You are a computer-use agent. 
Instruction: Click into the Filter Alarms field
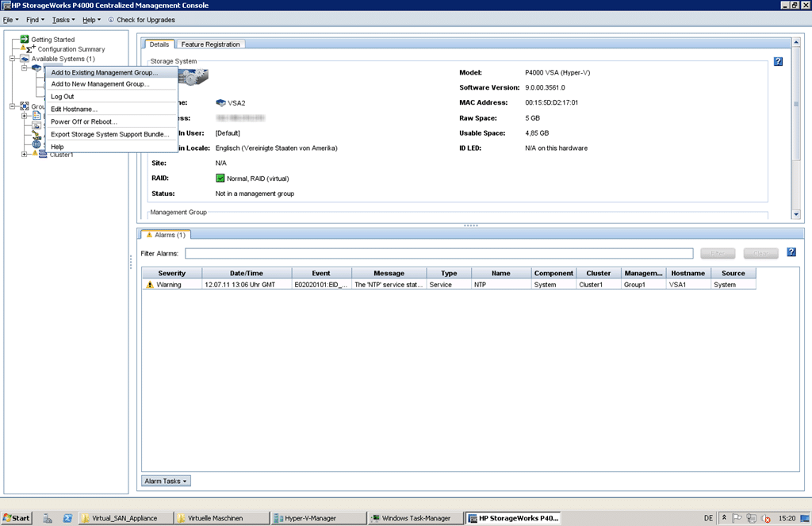tap(439, 253)
